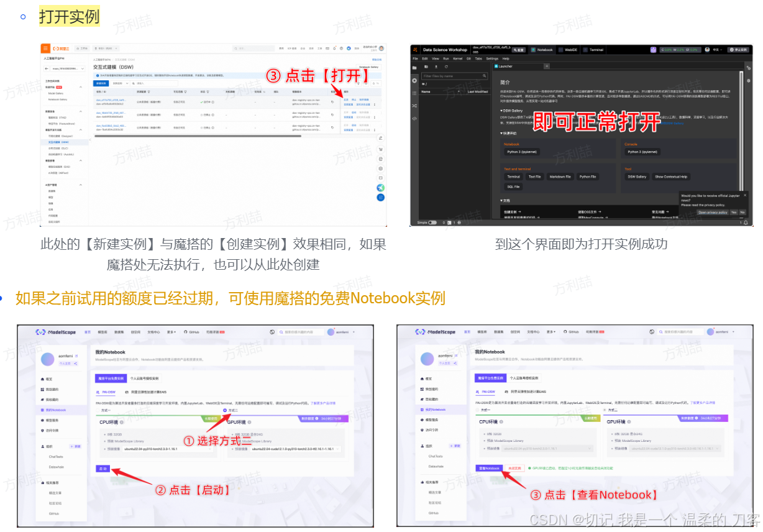Select the 方式二 radio in the right ModelScope screenshot
763x532 pixels.
(x=604, y=410)
